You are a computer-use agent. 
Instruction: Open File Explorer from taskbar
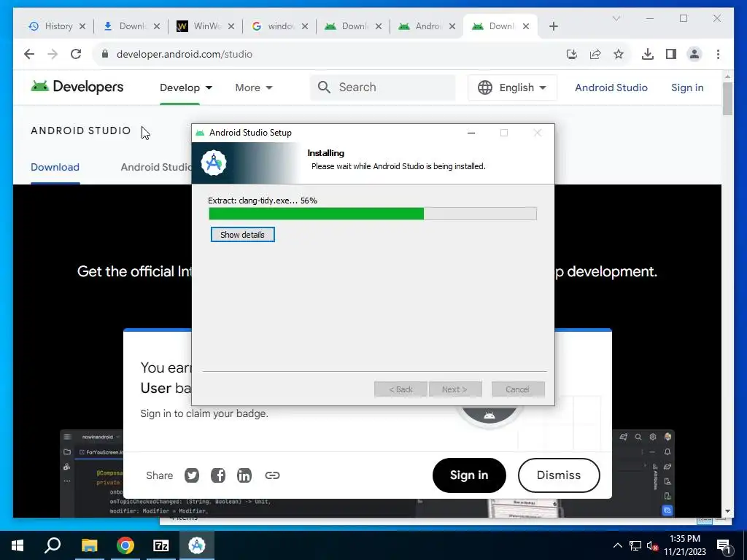click(89, 545)
